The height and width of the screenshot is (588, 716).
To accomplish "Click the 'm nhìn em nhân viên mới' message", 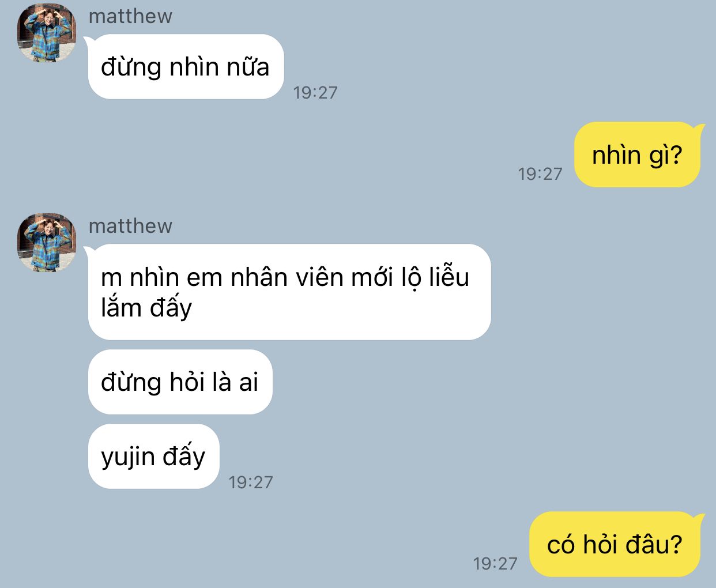I will coord(289,292).
